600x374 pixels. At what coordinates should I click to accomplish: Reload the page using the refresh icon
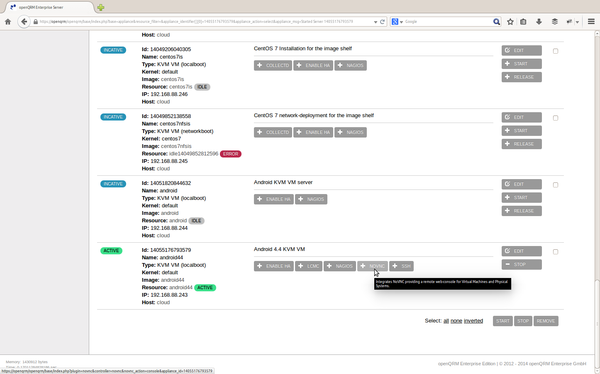pos(382,22)
